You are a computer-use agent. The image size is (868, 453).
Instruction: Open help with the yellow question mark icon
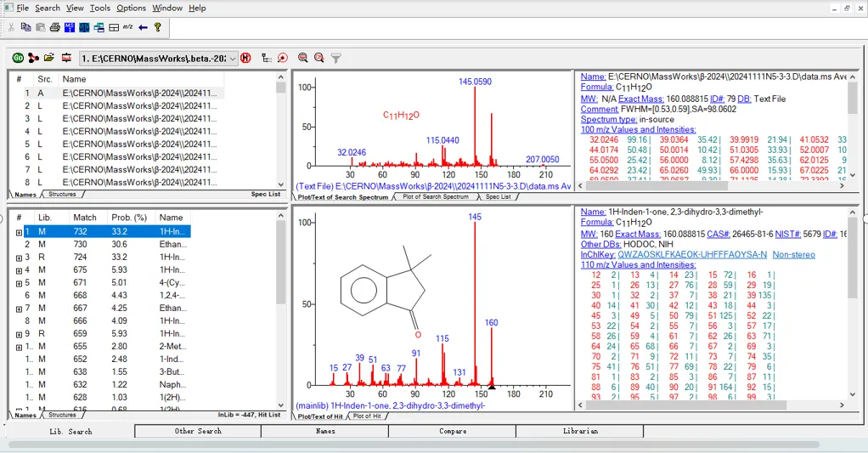157,27
